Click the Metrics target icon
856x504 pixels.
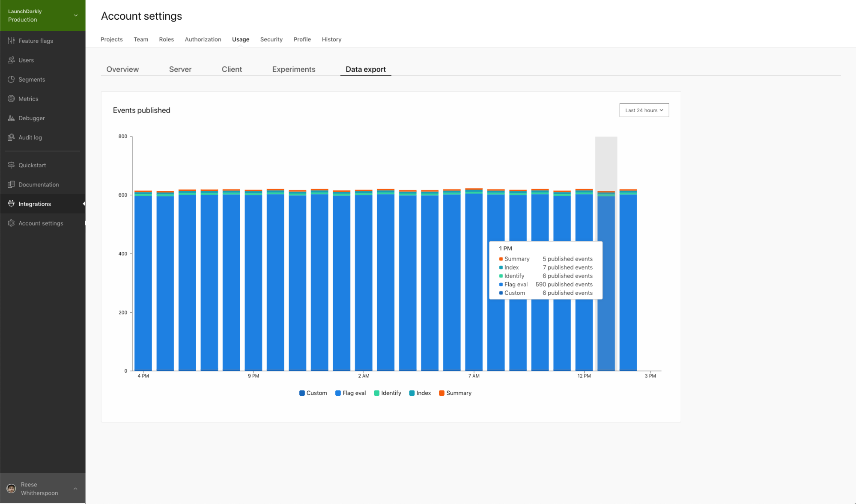pyautogui.click(x=11, y=98)
